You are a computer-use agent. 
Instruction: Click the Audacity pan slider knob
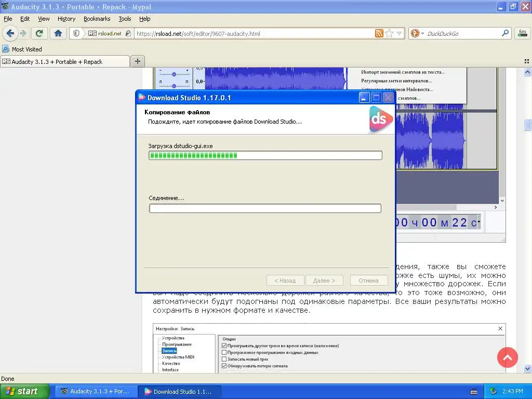click(174, 86)
